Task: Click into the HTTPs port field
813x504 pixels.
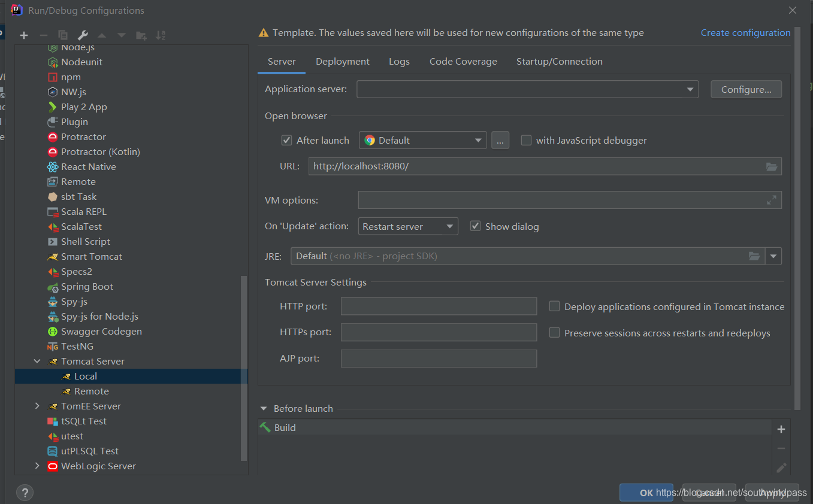Action: pyautogui.click(x=439, y=332)
